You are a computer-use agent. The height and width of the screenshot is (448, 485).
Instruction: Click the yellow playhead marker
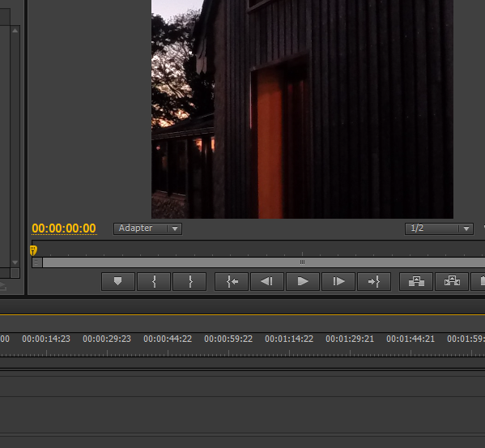click(x=33, y=250)
